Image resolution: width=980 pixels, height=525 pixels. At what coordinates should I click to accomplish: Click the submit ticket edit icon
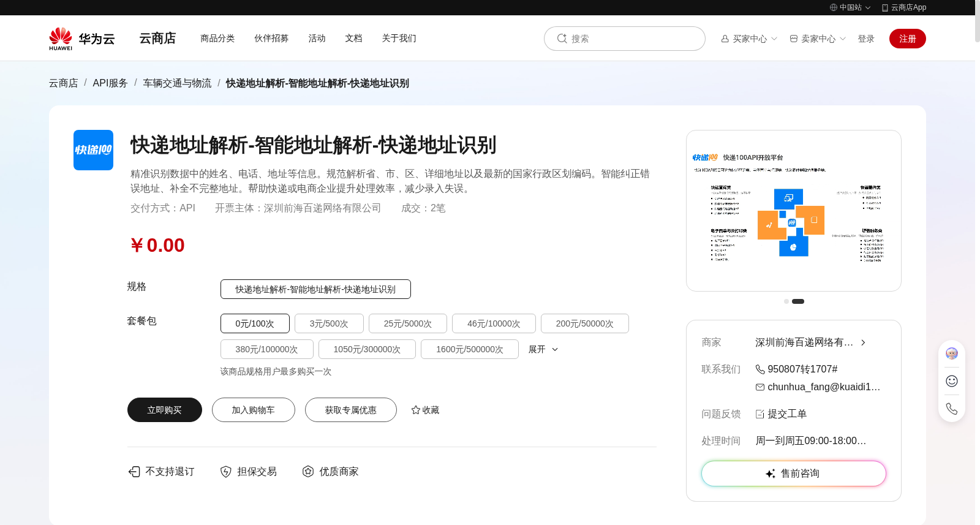[760, 414]
